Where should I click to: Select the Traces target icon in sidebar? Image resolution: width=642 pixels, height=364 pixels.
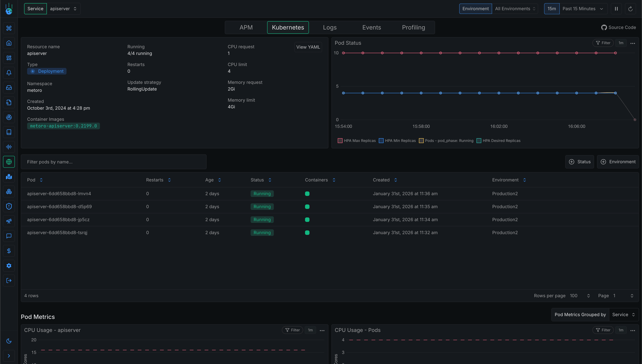(x=9, y=117)
